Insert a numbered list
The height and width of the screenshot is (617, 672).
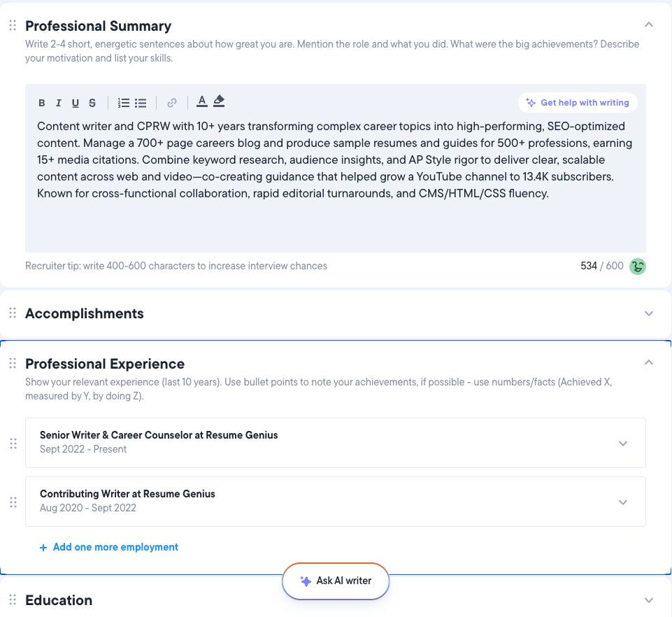pos(124,103)
